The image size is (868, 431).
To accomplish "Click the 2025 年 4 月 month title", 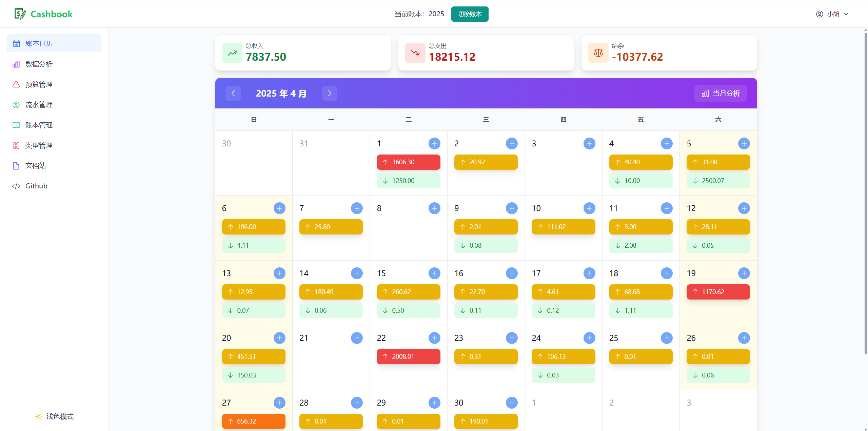I will (281, 94).
